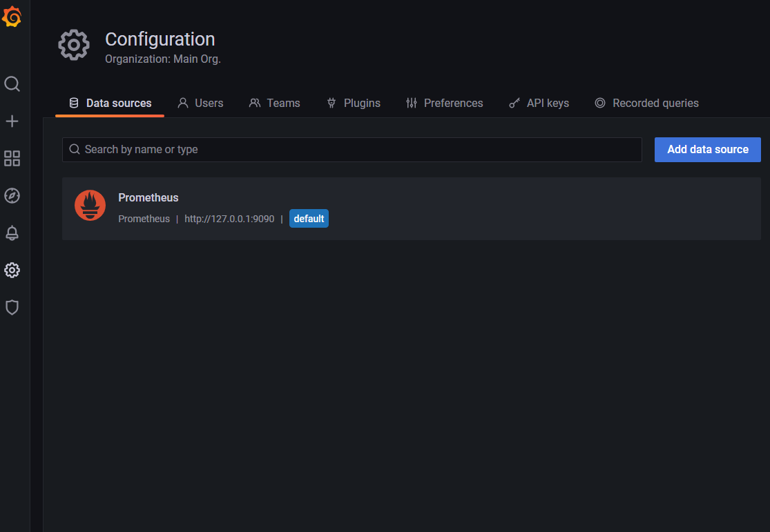
Task: Open the Create plus menu in sidebar
Action: point(12,121)
